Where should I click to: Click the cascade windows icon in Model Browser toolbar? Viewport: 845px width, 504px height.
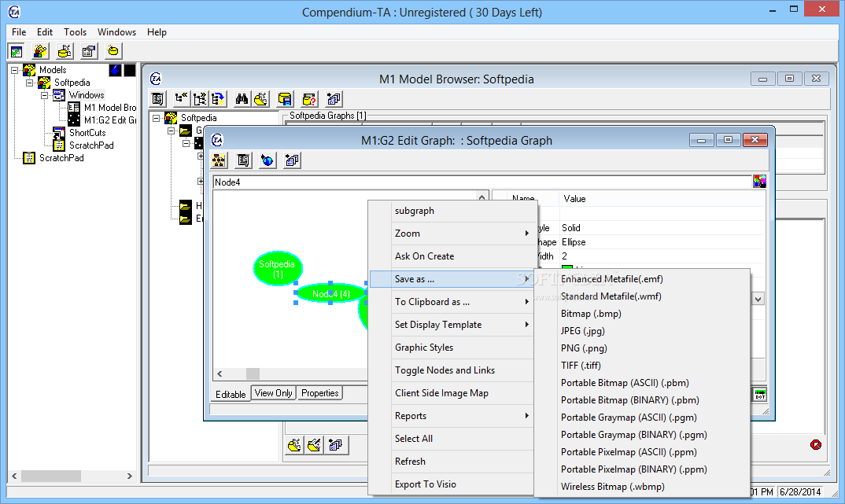[334, 99]
